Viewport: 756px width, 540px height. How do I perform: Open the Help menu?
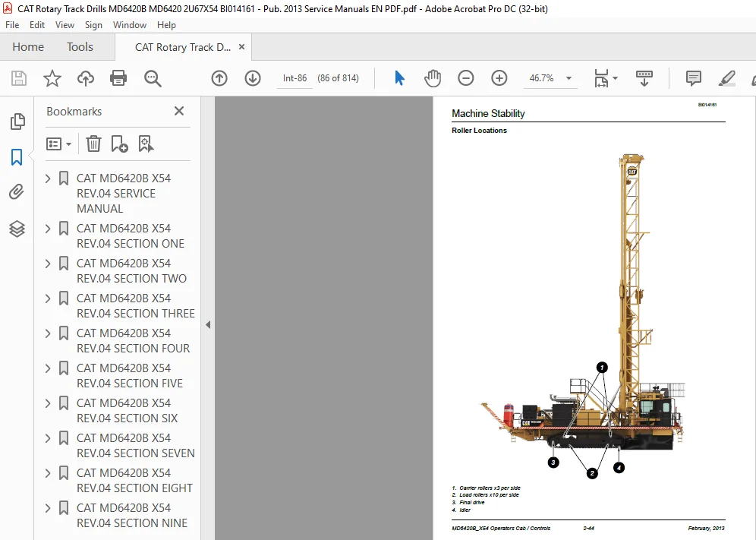coord(166,25)
